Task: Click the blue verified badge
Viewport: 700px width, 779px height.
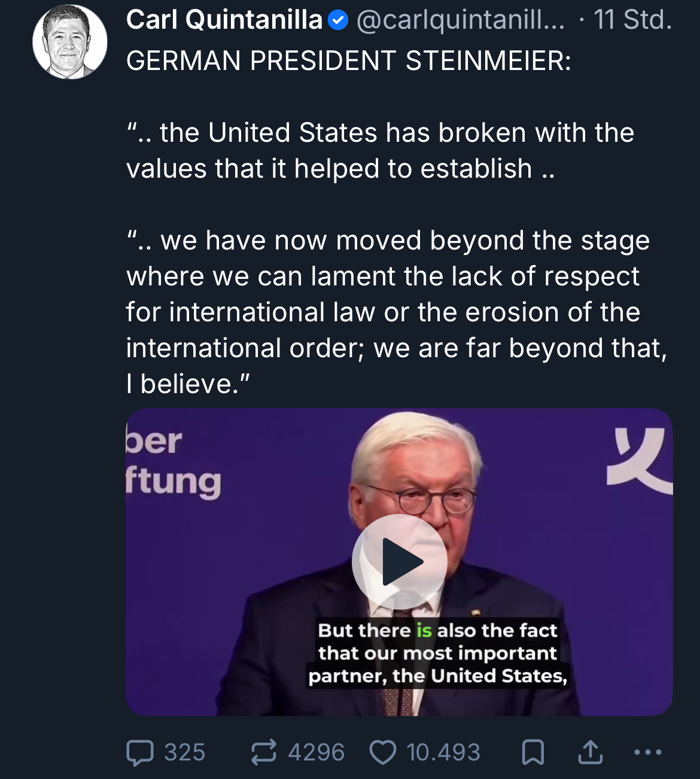Action: 339,21
